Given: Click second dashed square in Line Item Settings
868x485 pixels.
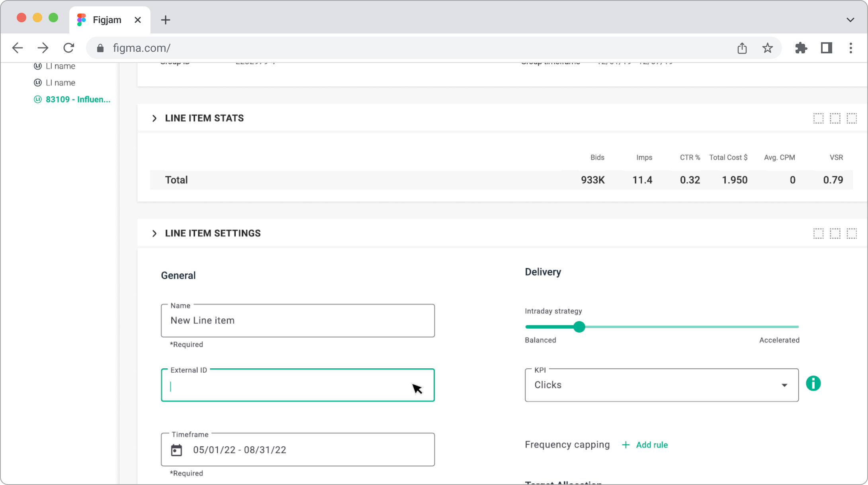Looking at the screenshot, I should click(835, 233).
